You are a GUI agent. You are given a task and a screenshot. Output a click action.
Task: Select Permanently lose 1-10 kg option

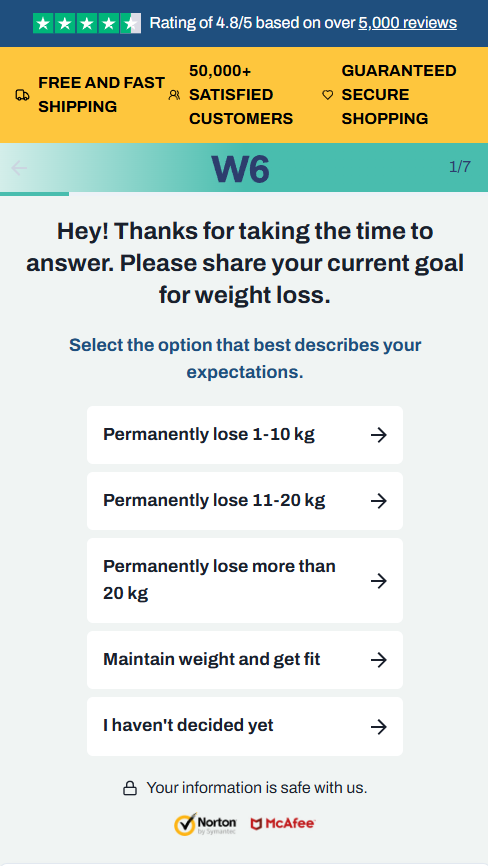pos(245,435)
